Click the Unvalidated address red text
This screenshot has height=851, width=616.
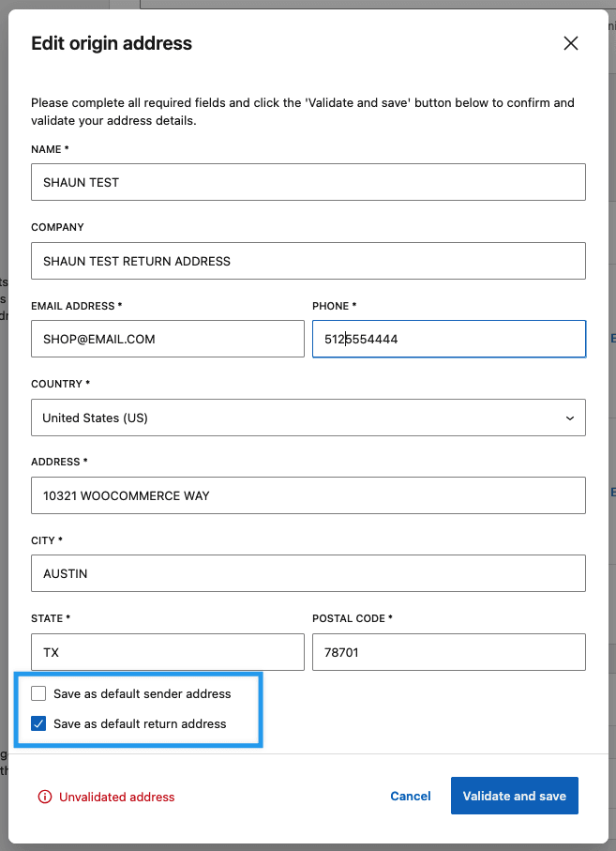click(x=116, y=797)
